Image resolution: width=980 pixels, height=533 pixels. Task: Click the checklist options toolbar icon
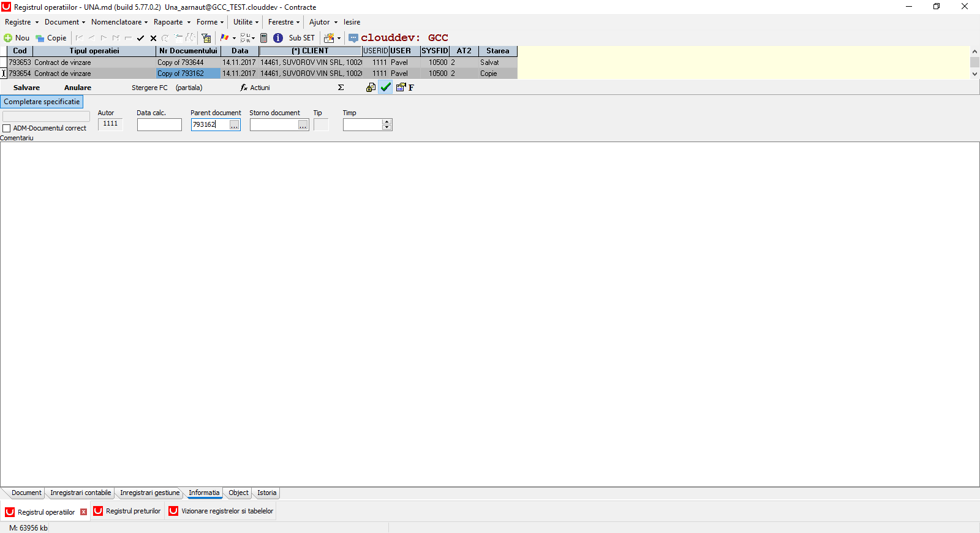tap(244, 38)
